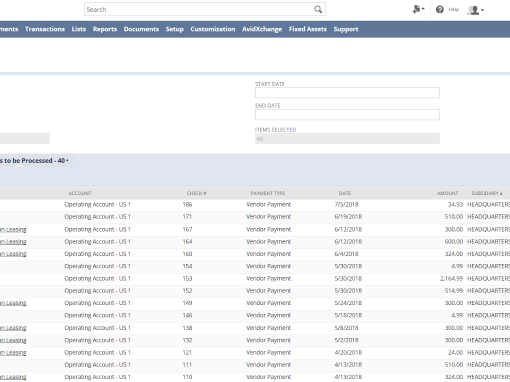Sort by the Amount column header

[x=448, y=193]
